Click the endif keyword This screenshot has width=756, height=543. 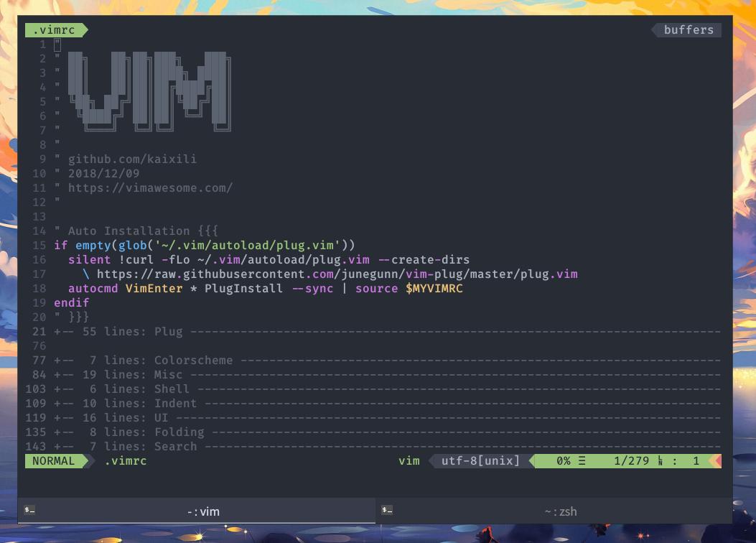pyautogui.click(x=71, y=303)
